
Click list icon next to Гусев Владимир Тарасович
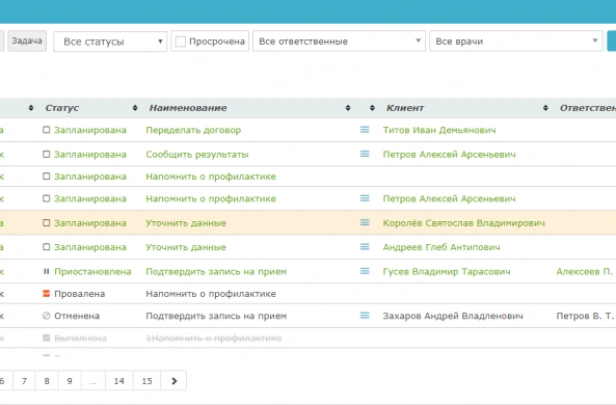365,271
